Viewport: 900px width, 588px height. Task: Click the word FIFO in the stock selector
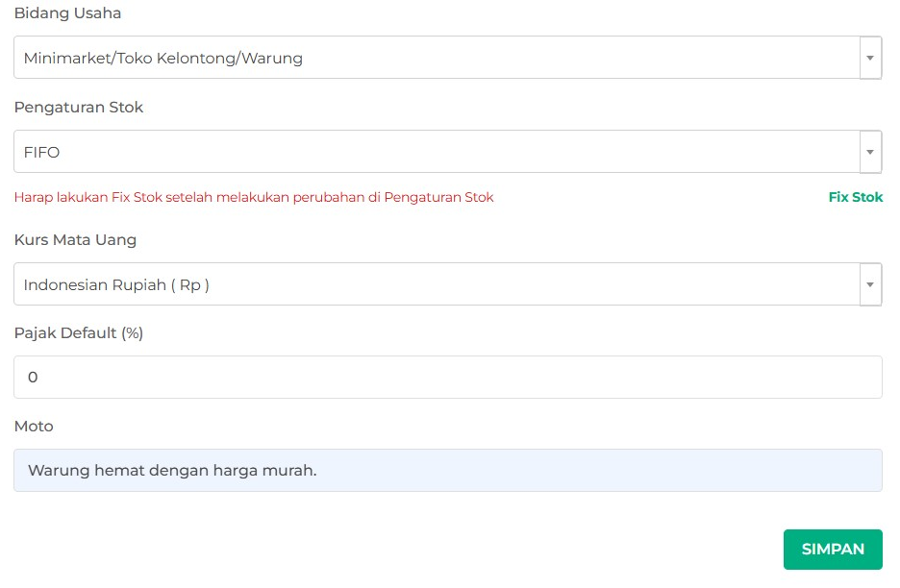pyautogui.click(x=42, y=152)
